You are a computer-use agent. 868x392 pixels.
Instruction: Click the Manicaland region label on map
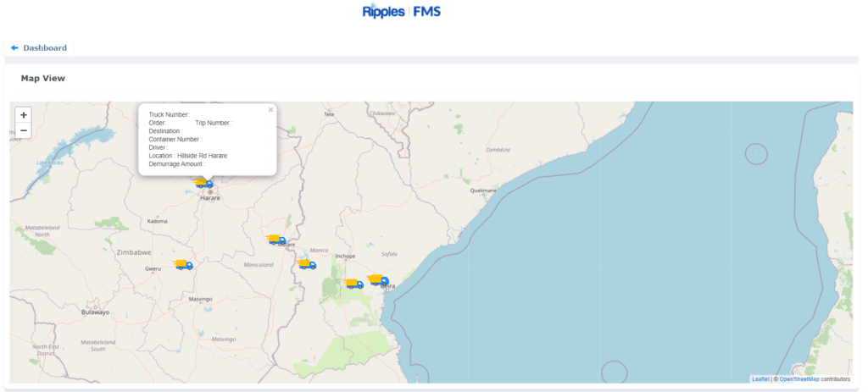[x=259, y=265]
